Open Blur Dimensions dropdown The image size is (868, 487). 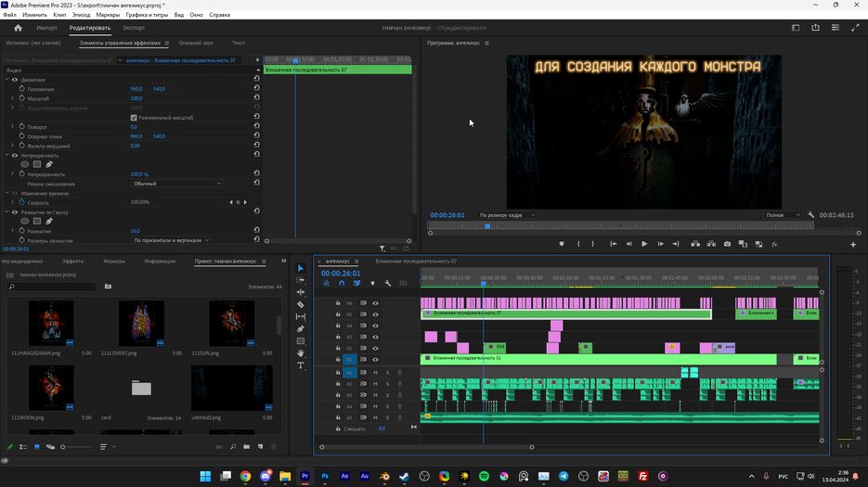[171, 241]
